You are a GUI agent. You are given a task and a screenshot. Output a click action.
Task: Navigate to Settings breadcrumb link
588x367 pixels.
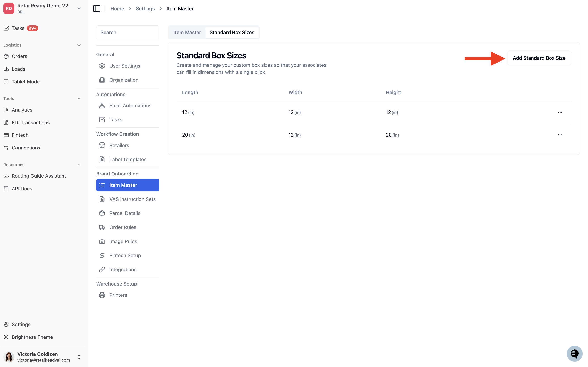pos(145,8)
